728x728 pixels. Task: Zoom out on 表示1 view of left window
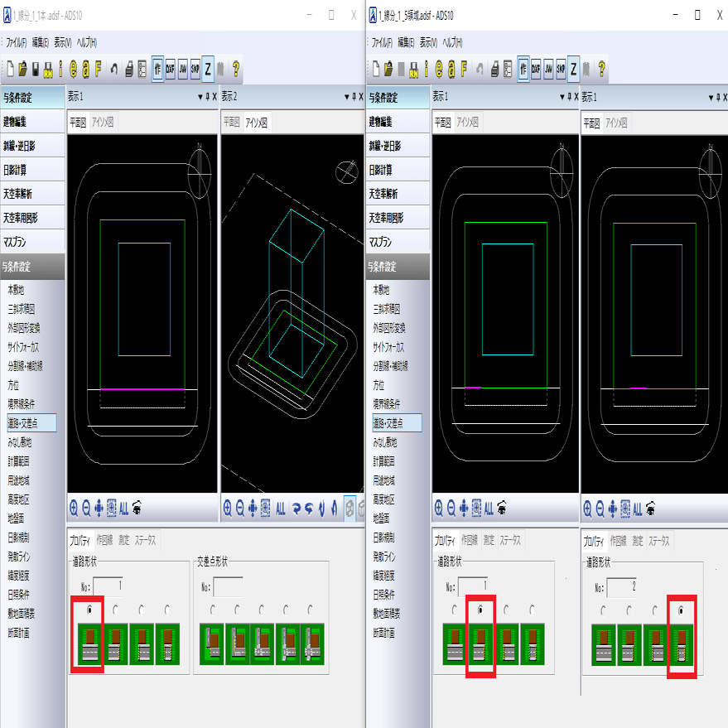point(86,509)
